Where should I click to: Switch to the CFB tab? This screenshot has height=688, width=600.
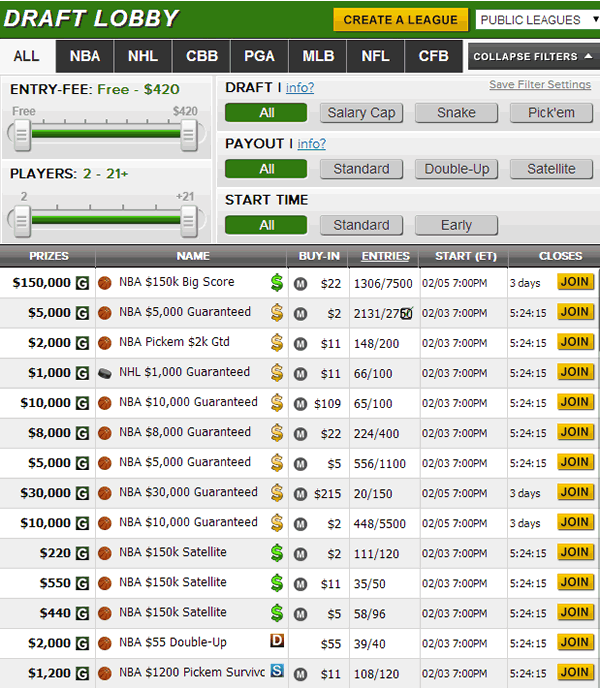pyautogui.click(x=433, y=56)
